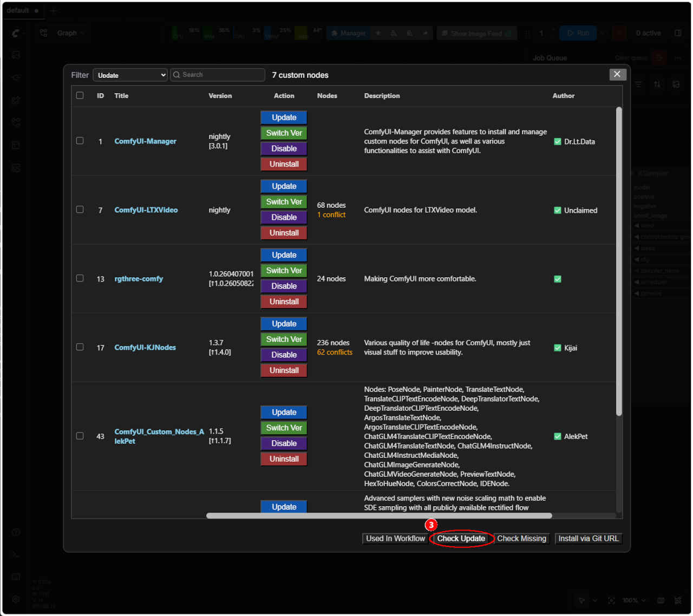This screenshot has width=693, height=616.
Task: Tick the select-all checkbox in table header
Action: point(80,95)
